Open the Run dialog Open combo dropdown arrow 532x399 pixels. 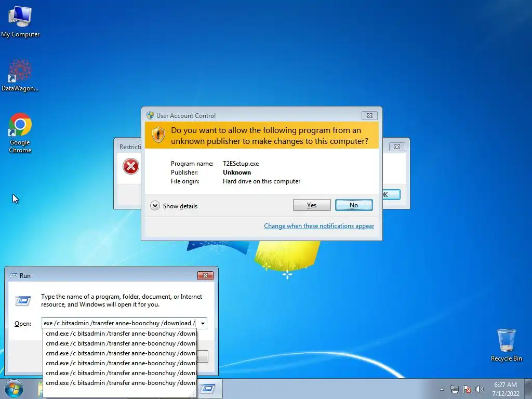point(203,323)
